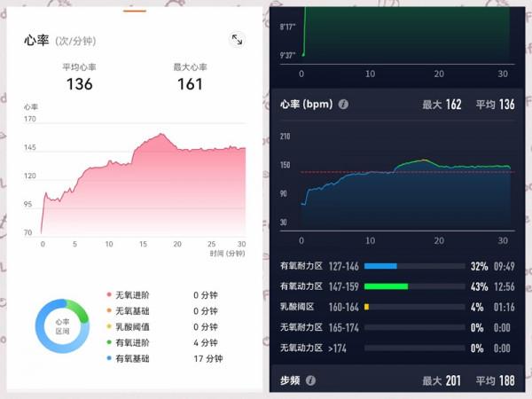Click the 有氧动力区 zone label
Viewport: 532px width, 399px height.
tap(301, 286)
